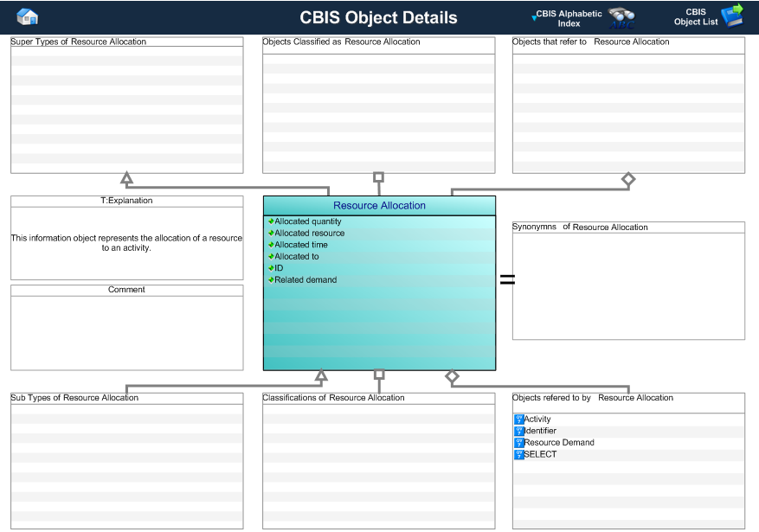Click the Comment box header
The height and width of the screenshot is (532, 759).
pos(126,290)
